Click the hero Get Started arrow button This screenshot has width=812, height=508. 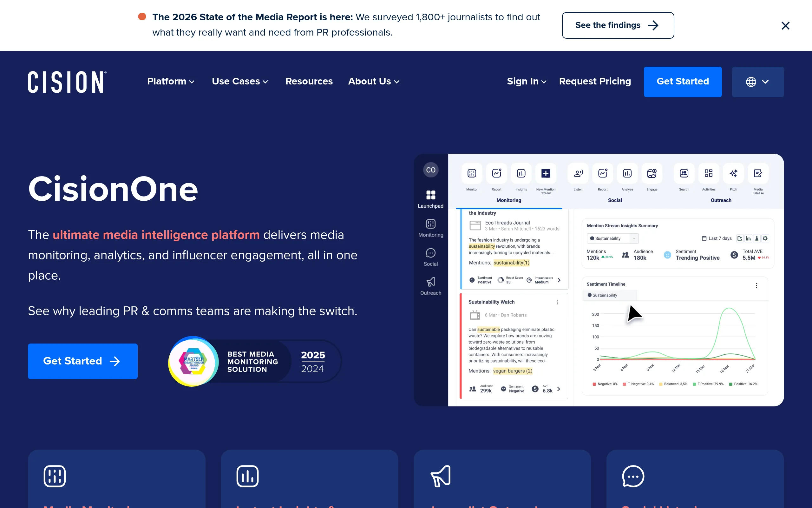click(x=82, y=361)
